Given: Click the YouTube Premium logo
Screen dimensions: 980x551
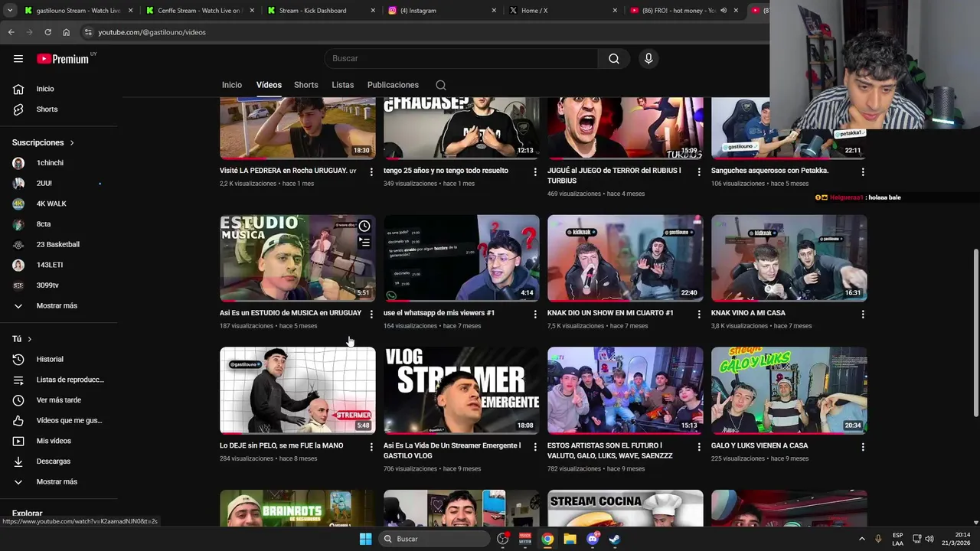Looking at the screenshot, I should (x=63, y=59).
